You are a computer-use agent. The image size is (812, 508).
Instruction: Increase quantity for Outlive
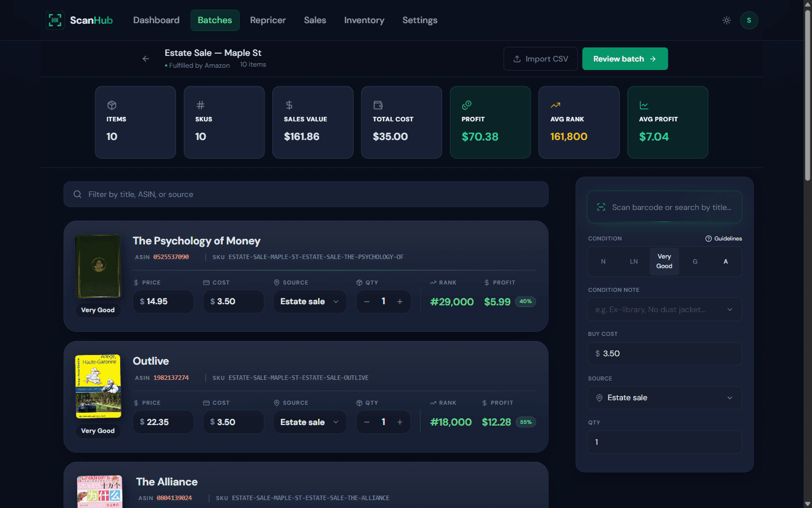coord(400,422)
